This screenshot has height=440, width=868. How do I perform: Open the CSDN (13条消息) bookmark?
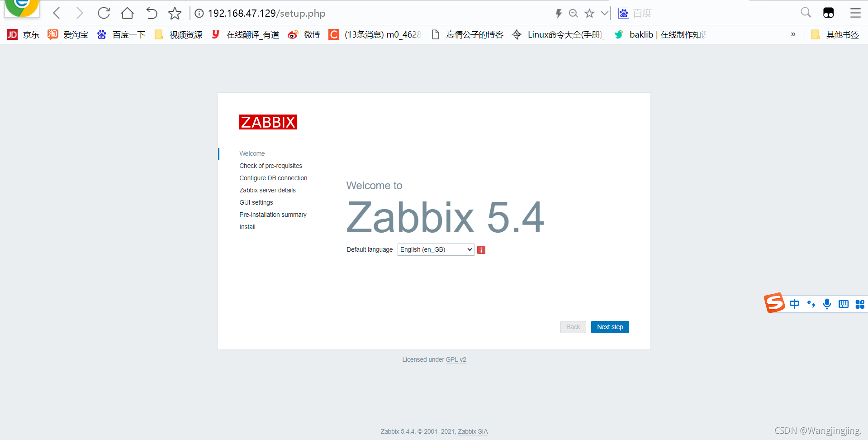click(375, 34)
